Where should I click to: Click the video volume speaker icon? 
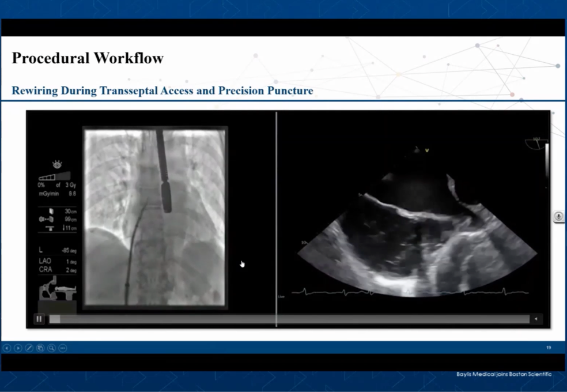[x=536, y=319]
